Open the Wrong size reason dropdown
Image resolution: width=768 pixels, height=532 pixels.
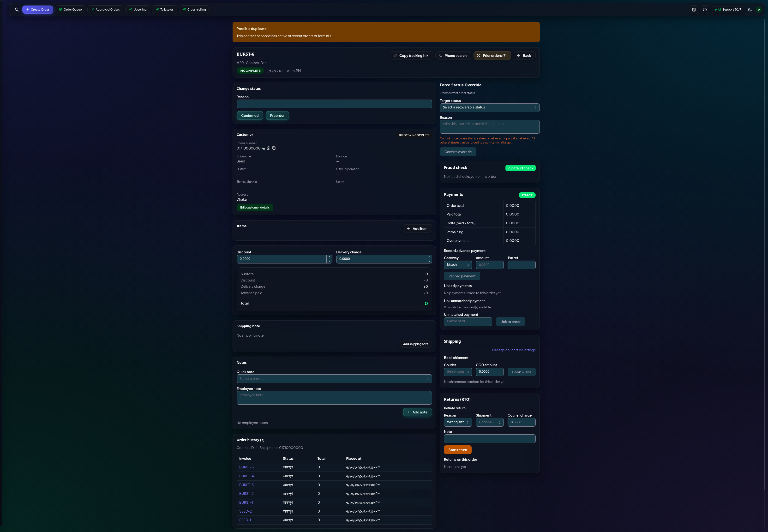pyautogui.click(x=458, y=422)
